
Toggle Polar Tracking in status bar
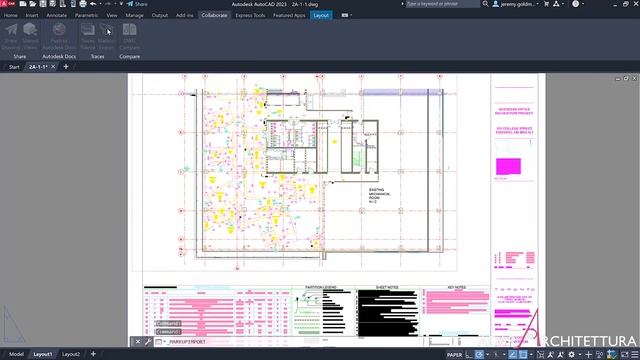[x=480, y=355]
